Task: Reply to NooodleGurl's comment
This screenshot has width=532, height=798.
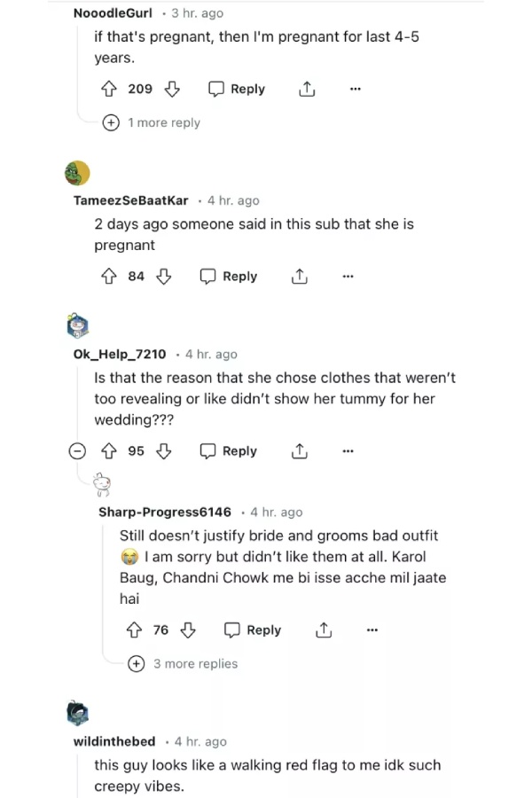Action: coord(237,89)
